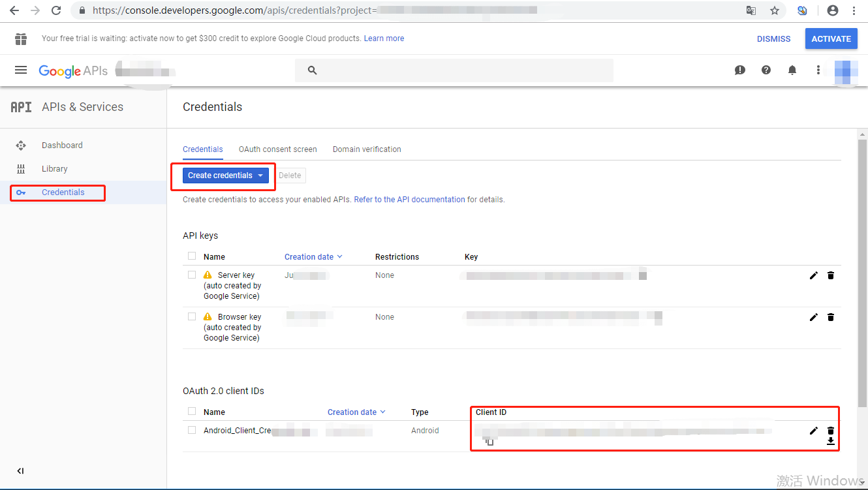Switch to Domain verification tab
The image size is (868, 490).
pyautogui.click(x=367, y=149)
